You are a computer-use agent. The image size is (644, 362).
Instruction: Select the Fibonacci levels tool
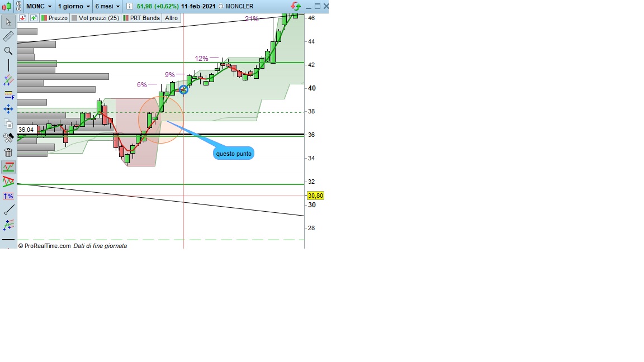point(8,95)
